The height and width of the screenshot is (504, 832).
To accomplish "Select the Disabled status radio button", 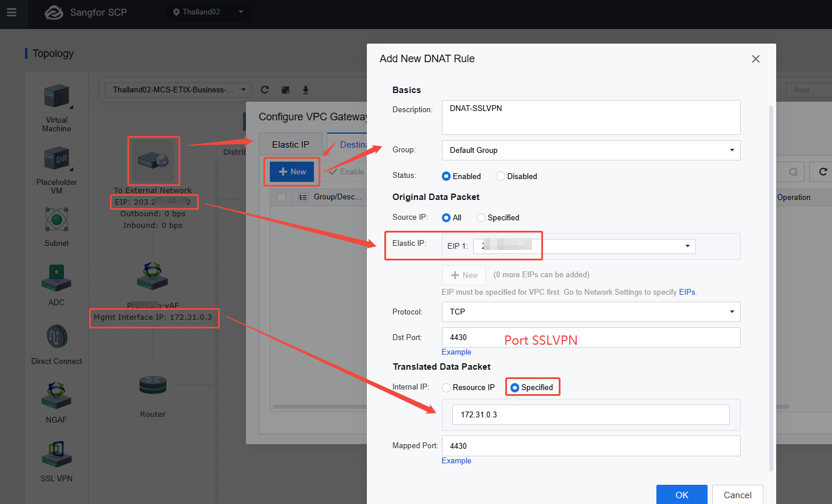I will point(500,176).
